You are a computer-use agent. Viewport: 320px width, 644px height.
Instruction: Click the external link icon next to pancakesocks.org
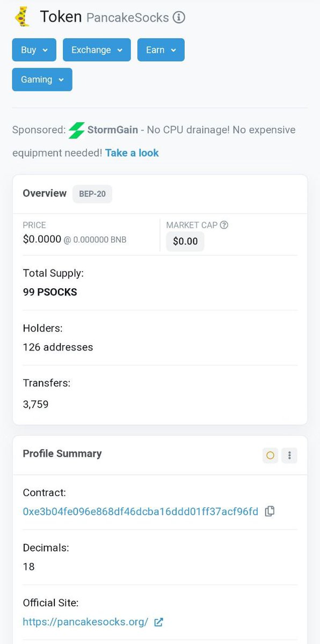[x=158, y=622]
